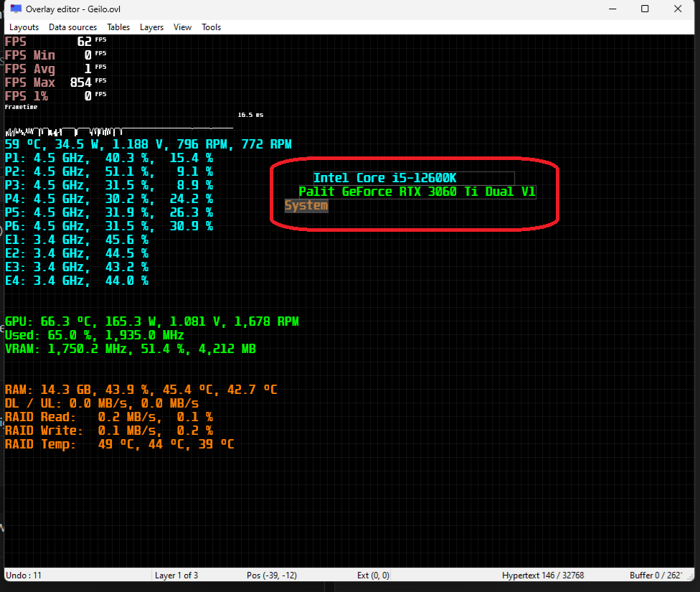Select the P3 core row
Viewport: 700px width, 592px height.
click(x=109, y=185)
